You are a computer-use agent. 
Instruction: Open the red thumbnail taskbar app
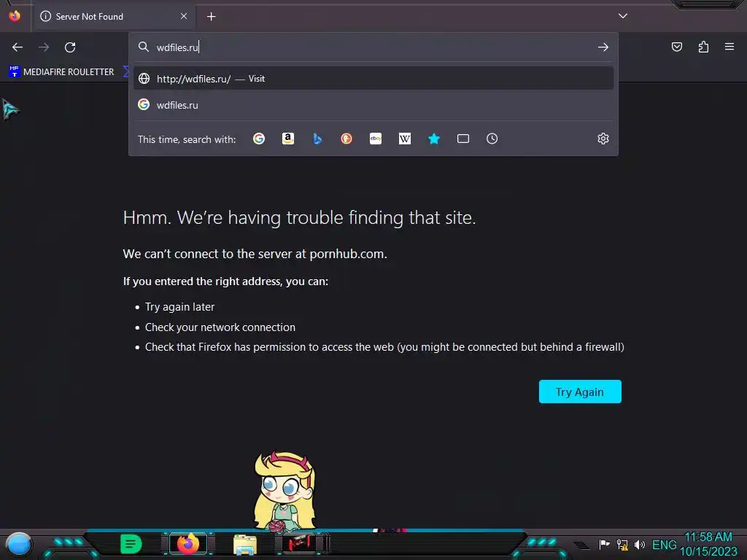[300, 542]
